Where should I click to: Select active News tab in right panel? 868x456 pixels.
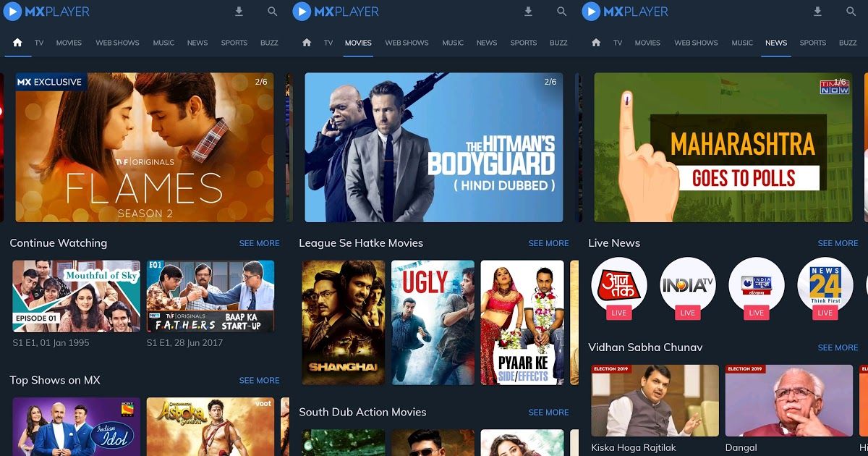[776, 43]
